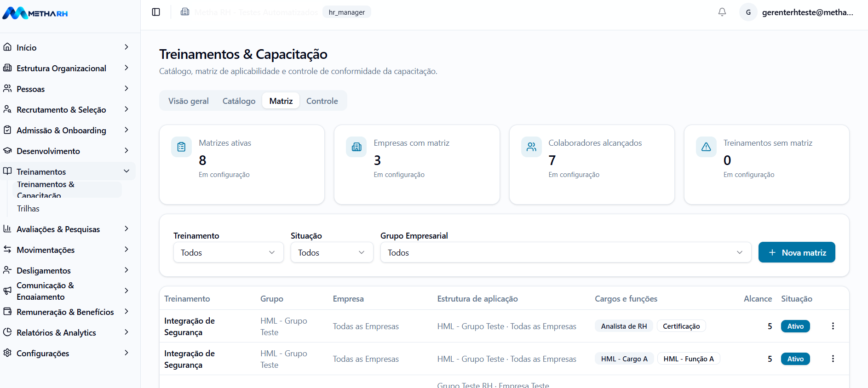This screenshot has width=868, height=388.
Task: Click Ativo badge in HML - Cargo A row
Action: (795, 359)
